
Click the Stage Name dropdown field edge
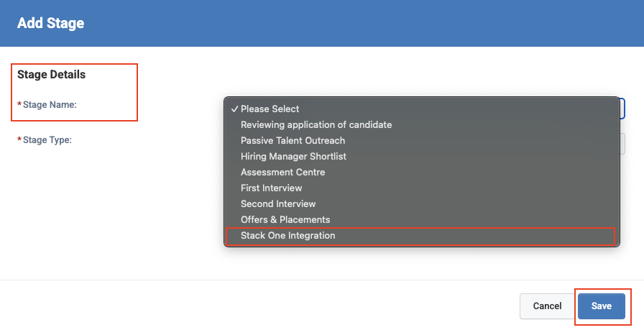click(x=622, y=109)
